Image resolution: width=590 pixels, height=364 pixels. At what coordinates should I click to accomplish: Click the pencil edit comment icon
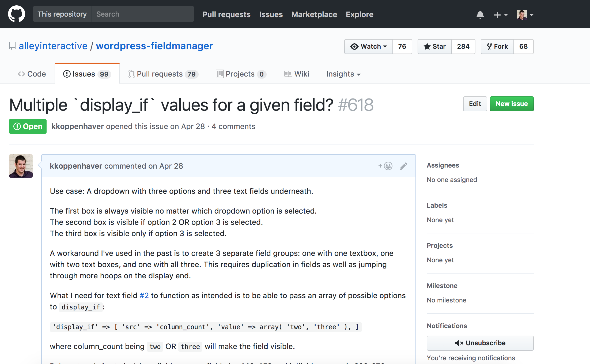[x=403, y=166]
